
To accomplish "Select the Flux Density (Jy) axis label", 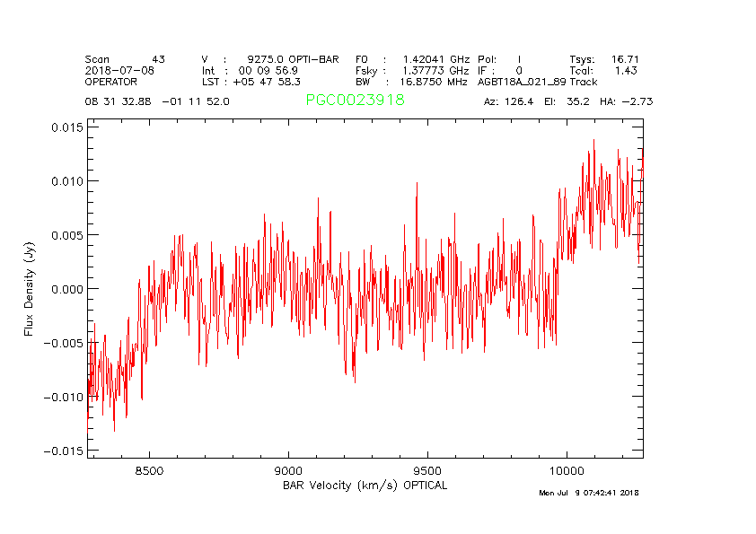I will click(x=29, y=288).
